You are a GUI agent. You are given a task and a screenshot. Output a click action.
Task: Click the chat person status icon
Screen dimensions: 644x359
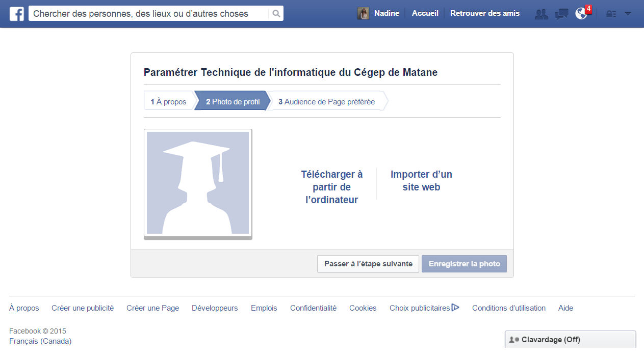(514, 340)
